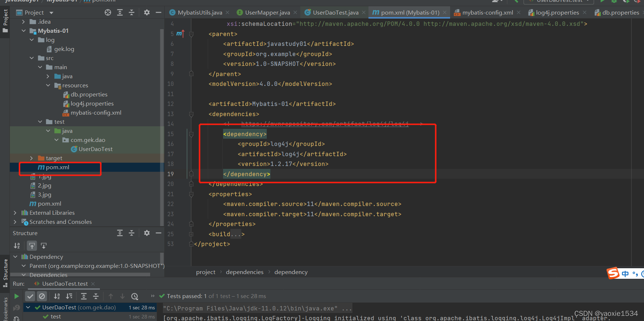This screenshot has width=644, height=321.
Task: Rerun UserDaoTest with green play button
Action: pos(16,296)
